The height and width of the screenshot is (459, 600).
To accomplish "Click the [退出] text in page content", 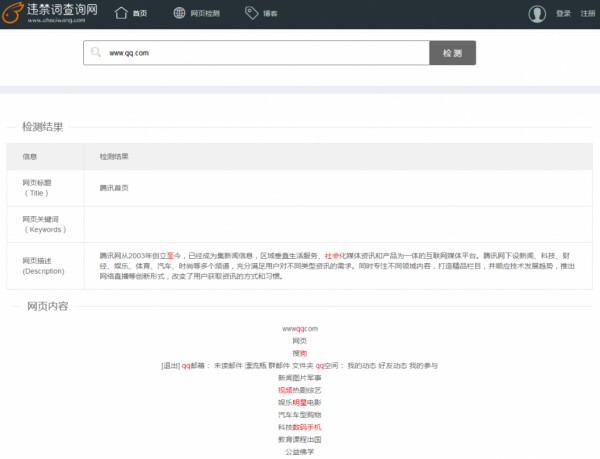I will pyautogui.click(x=170, y=366).
